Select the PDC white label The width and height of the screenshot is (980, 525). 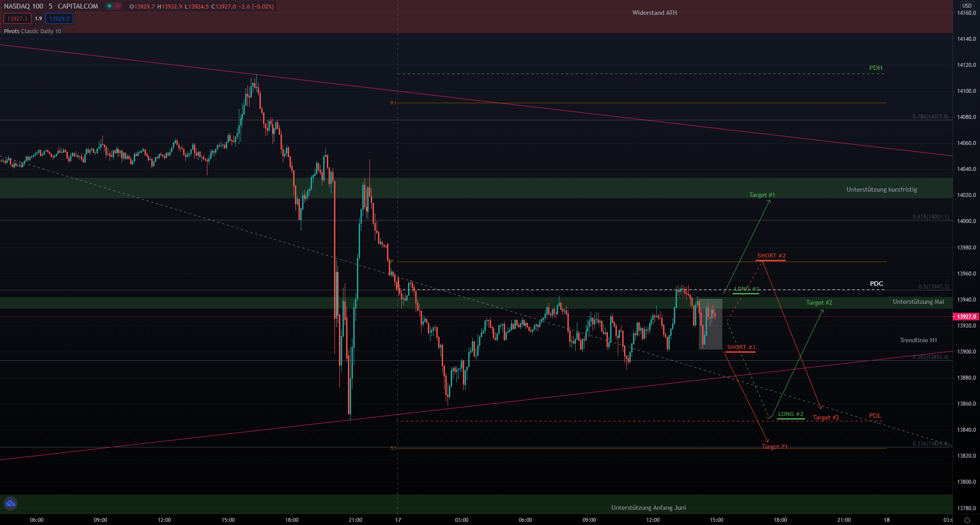click(876, 284)
